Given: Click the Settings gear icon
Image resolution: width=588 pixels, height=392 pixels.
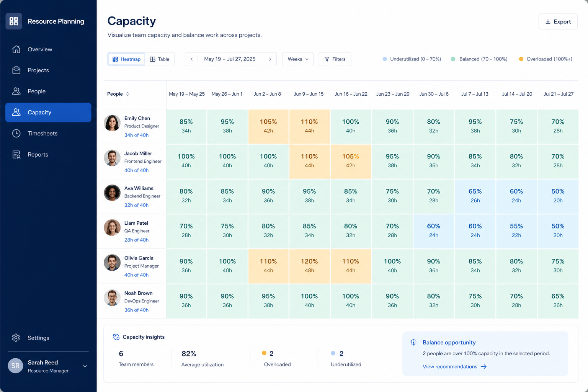Looking at the screenshot, I should click(16, 338).
